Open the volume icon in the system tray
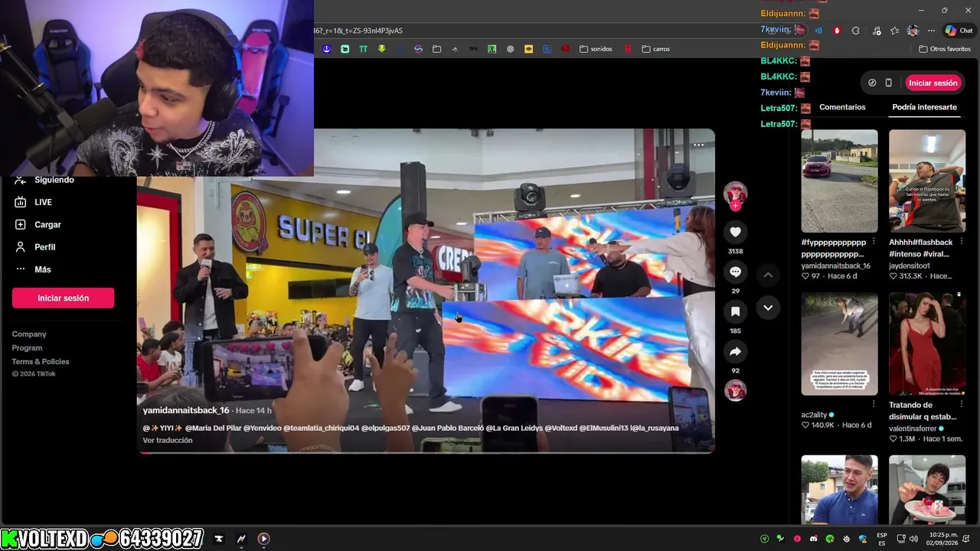The image size is (980, 551). point(914,539)
